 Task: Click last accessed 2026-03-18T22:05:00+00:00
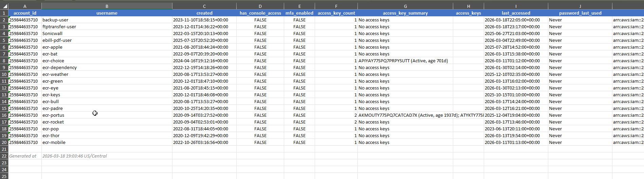(516, 20)
